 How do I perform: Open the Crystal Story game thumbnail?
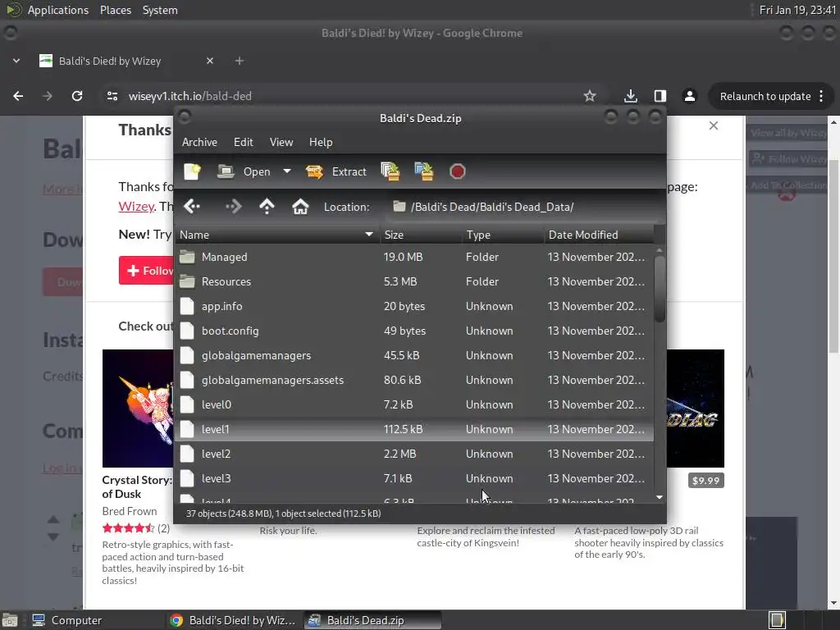138,409
